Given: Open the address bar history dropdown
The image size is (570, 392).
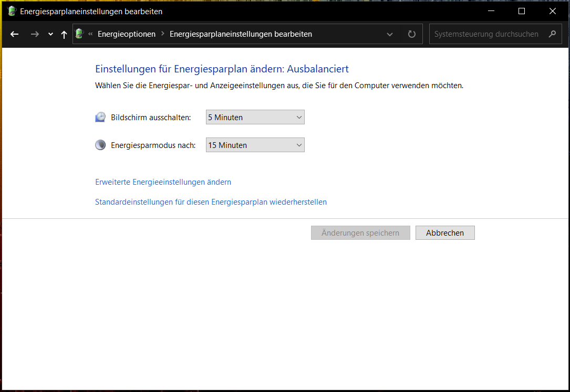Looking at the screenshot, I should coord(390,34).
